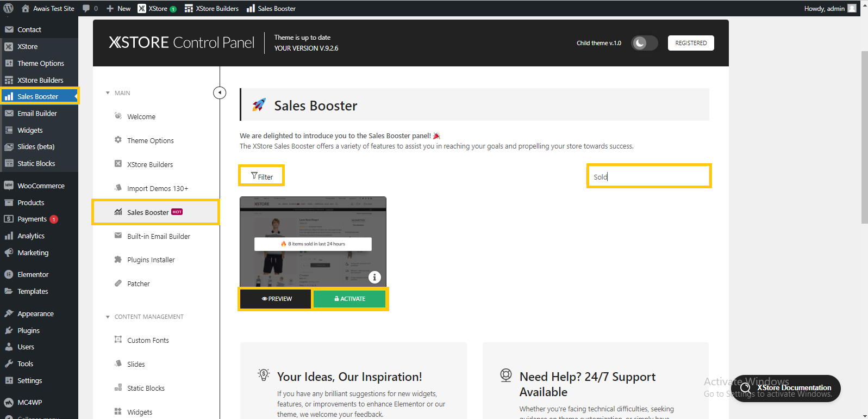Open WooCommerce menu
Image resolution: width=868 pixels, height=419 pixels.
click(x=39, y=186)
